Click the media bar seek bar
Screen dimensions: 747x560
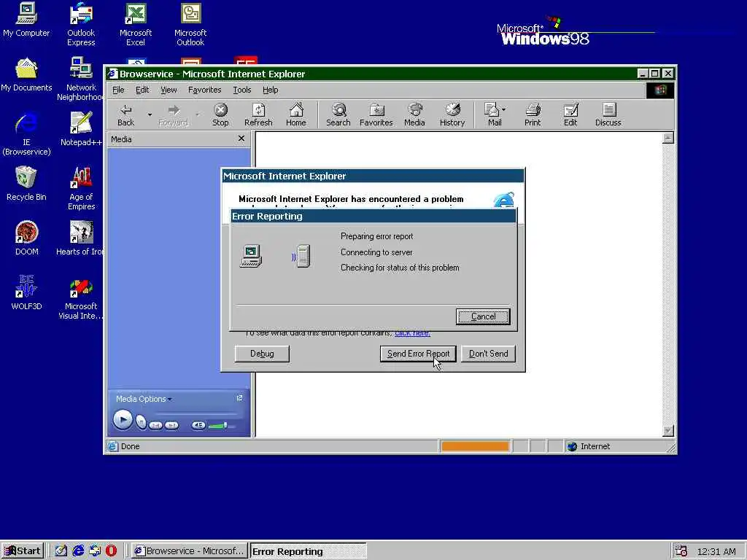[196, 413]
